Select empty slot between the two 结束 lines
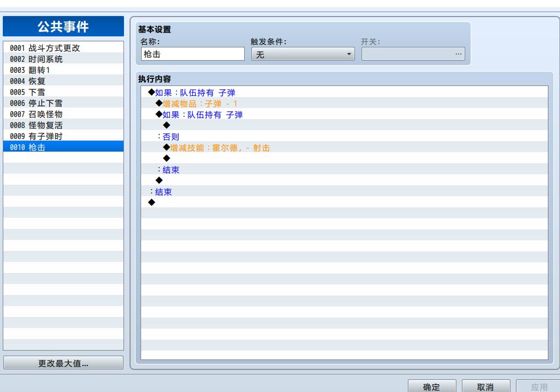The width and height of the screenshot is (560, 392). tap(344, 181)
